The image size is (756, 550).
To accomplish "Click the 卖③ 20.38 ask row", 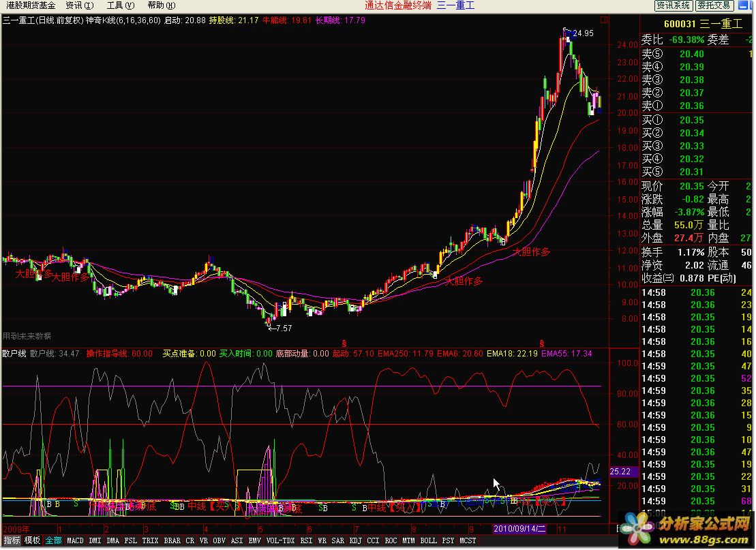I will click(x=673, y=80).
